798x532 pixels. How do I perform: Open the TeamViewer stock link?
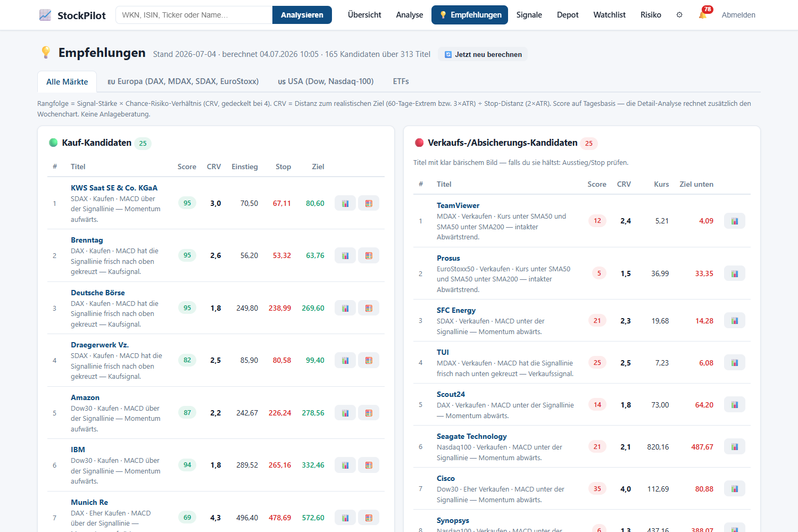[x=458, y=205]
